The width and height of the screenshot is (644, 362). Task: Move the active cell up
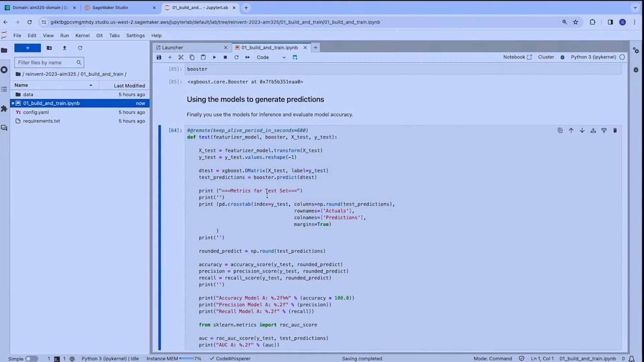(571, 130)
